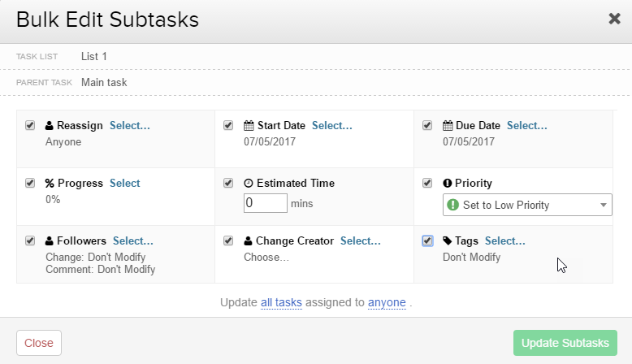
Task: Click the calendar icon next to Due Date
Action: point(448,126)
